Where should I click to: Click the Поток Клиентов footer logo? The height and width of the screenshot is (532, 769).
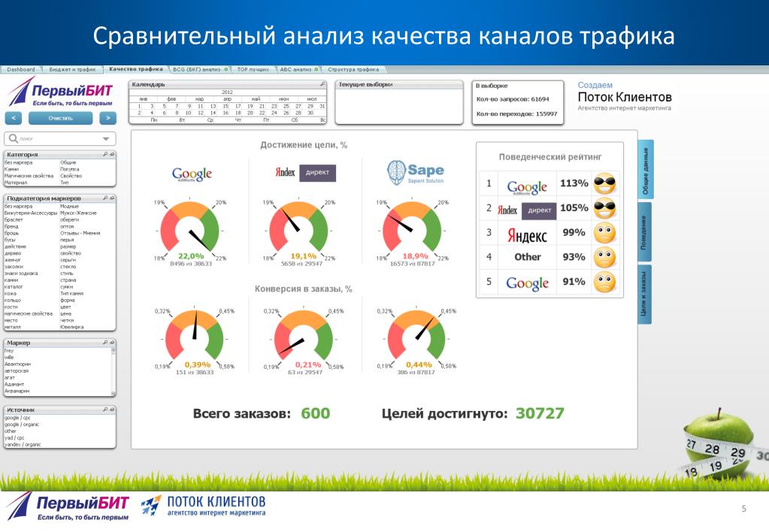pyautogui.click(x=203, y=505)
